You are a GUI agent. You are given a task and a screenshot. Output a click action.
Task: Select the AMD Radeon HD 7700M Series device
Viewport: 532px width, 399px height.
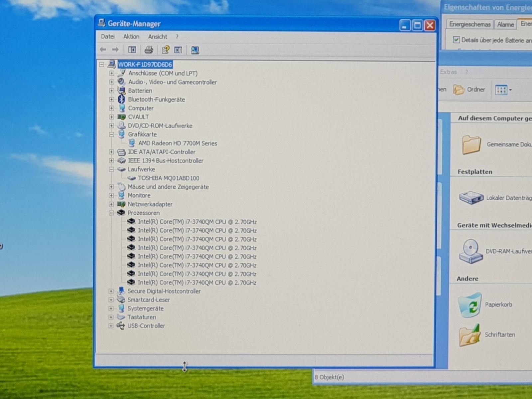pyautogui.click(x=178, y=143)
